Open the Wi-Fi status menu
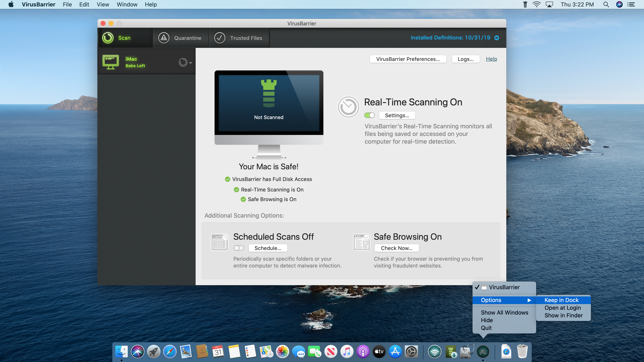 coord(537,4)
